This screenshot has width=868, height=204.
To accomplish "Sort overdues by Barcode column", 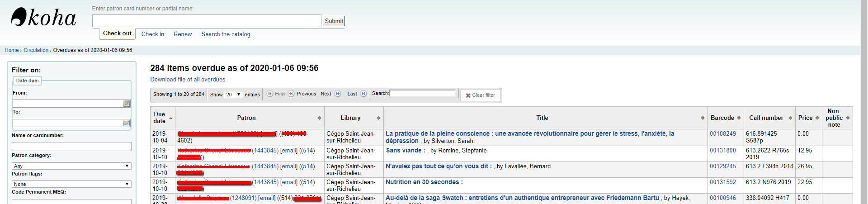I will (x=725, y=118).
